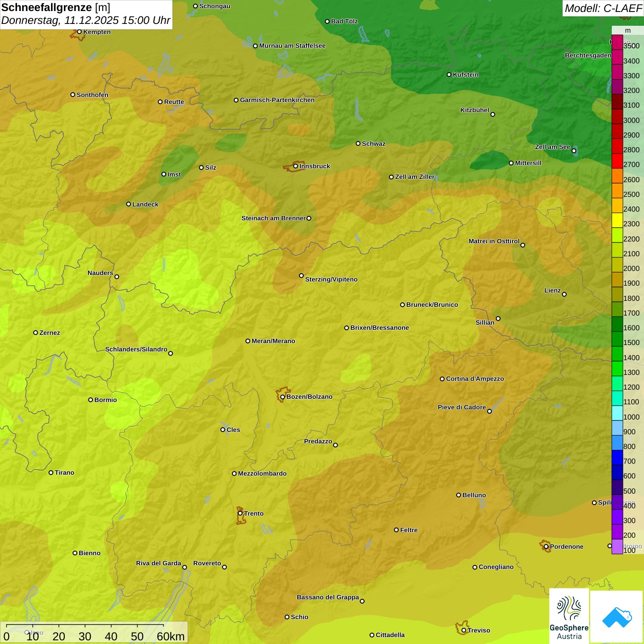The width and height of the screenshot is (644, 644).
Task: Click the Zell am Ziller label
Action: 415,177
